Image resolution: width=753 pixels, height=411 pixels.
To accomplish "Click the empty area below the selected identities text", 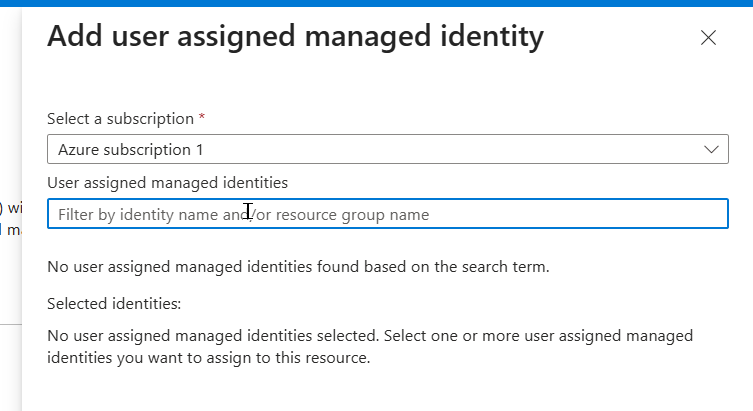I will click(387, 390).
